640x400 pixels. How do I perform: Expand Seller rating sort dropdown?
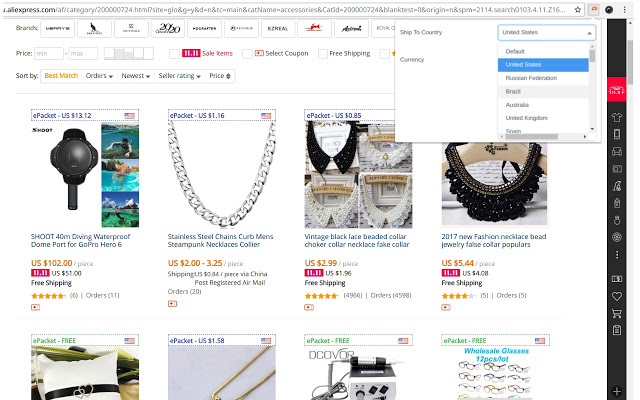[x=180, y=76]
